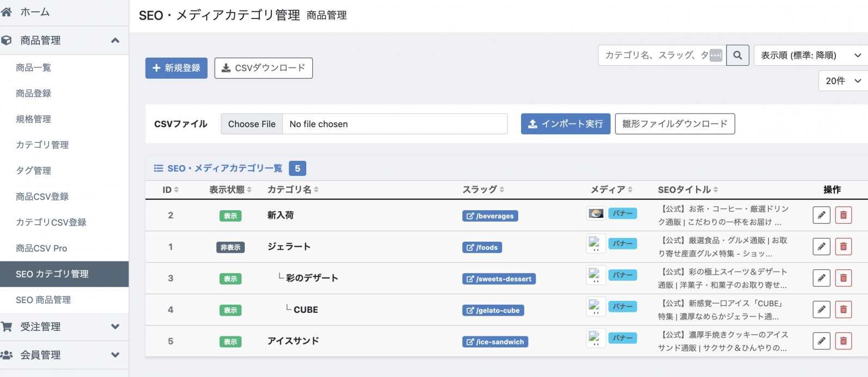Click the 新規登録 button
Screen dimensions: 868x377
tap(176, 68)
